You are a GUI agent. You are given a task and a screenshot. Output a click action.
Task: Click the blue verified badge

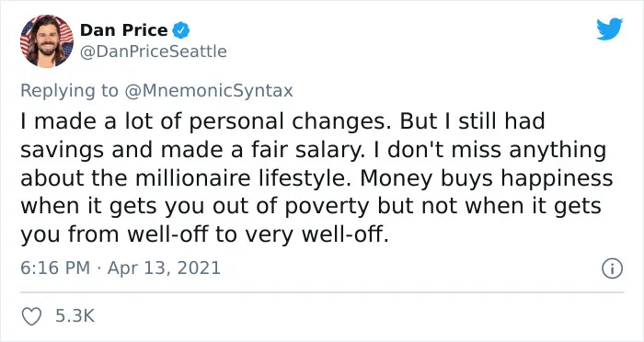click(x=180, y=30)
